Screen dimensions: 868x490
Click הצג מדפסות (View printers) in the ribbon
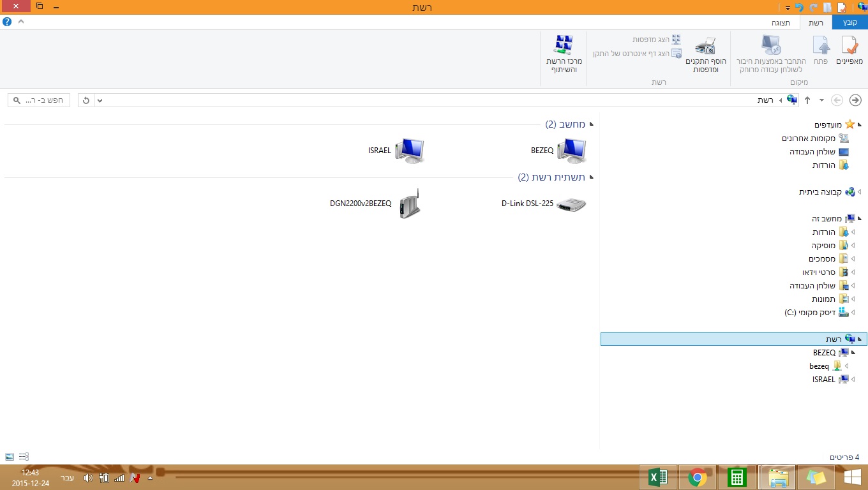pyautogui.click(x=657, y=40)
